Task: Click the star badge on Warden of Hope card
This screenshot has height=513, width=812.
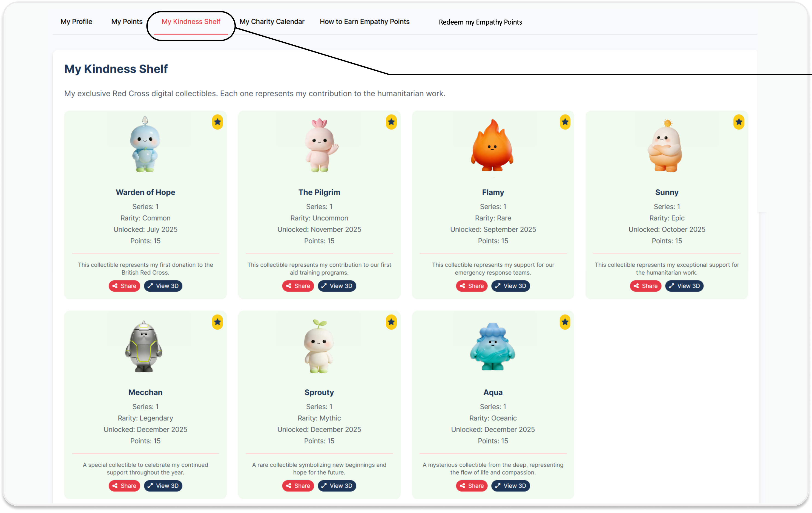Action: pos(218,122)
